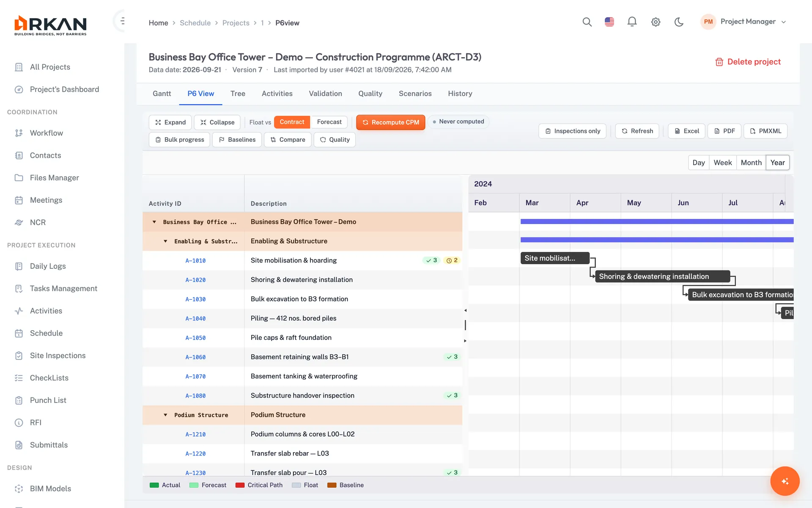The height and width of the screenshot is (508, 812).
Task: Open Contacts in sidebar
Action: [x=45, y=155]
